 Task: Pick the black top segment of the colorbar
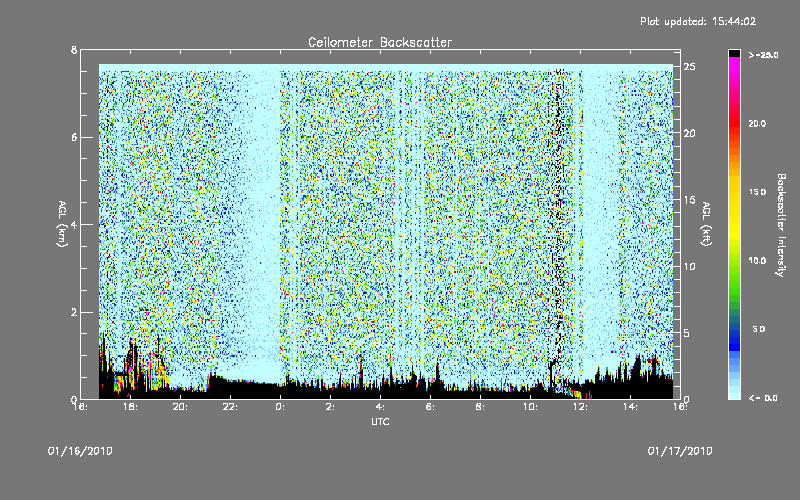[734, 53]
